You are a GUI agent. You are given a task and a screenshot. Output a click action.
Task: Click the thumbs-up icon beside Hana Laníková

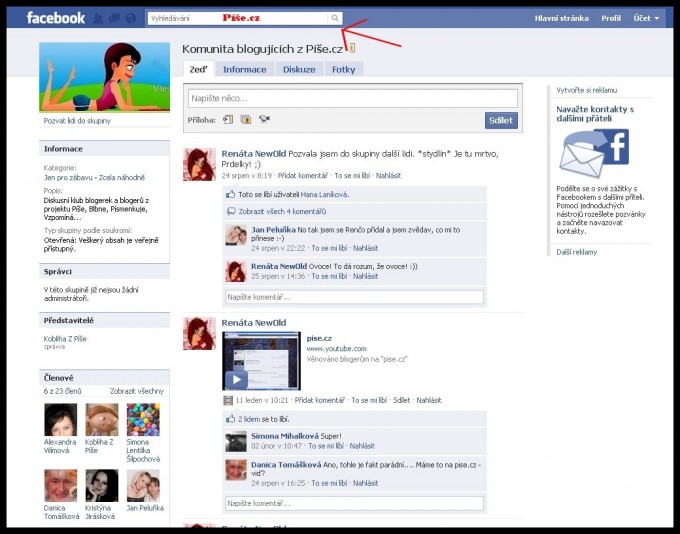230,194
